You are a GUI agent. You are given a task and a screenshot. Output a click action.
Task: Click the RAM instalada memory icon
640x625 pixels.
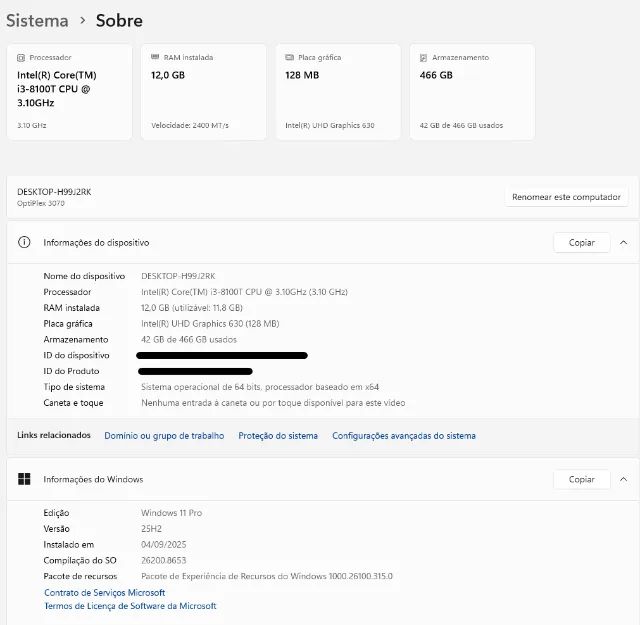tap(155, 57)
